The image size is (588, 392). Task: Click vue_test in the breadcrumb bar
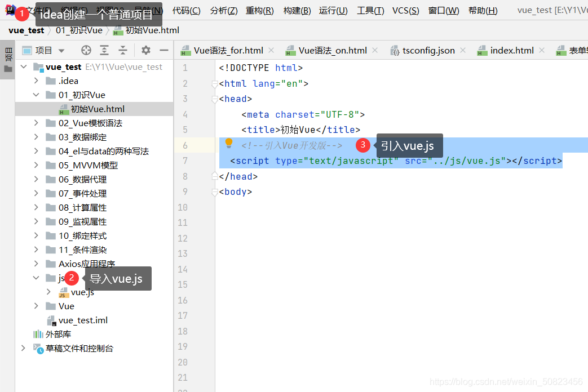pyautogui.click(x=26, y=30)
